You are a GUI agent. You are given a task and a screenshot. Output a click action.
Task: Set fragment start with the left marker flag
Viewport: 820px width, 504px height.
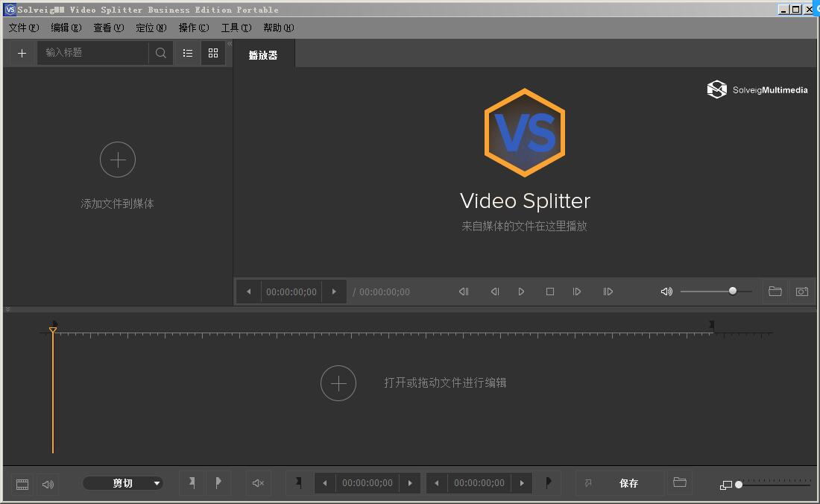click(x=299, y=482)
